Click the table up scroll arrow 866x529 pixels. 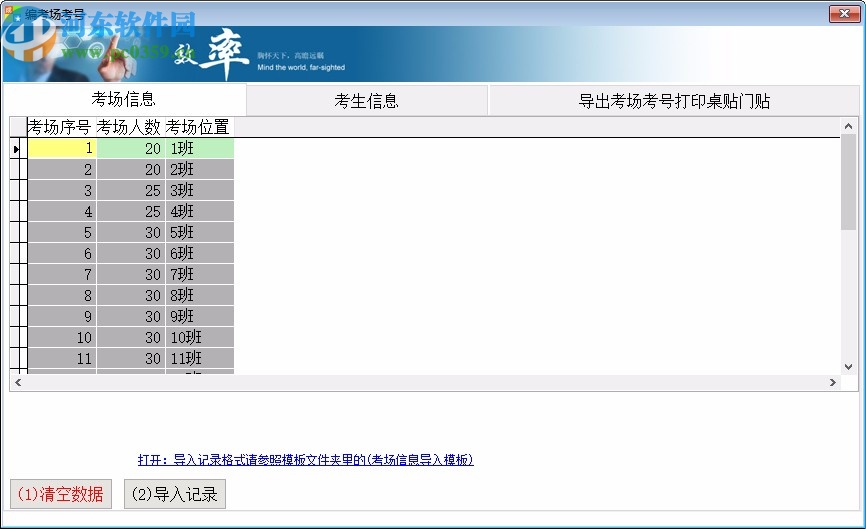pos(848,126)
